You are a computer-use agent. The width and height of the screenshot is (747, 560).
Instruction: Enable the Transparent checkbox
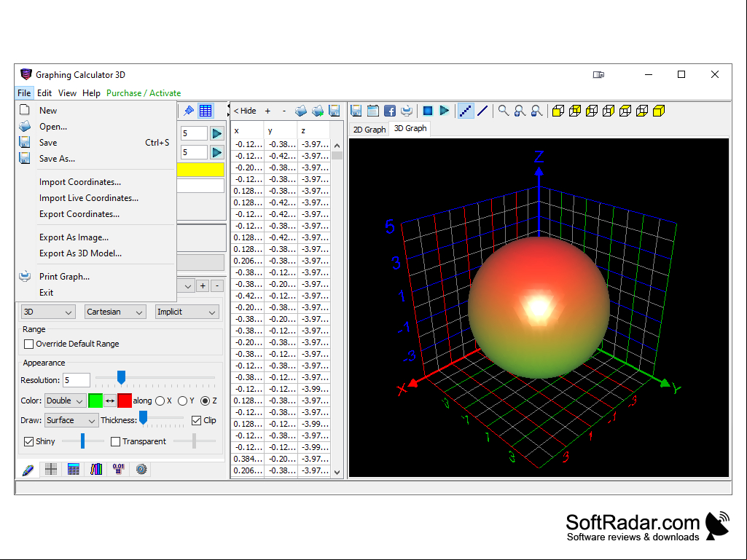tap(115, 441)
